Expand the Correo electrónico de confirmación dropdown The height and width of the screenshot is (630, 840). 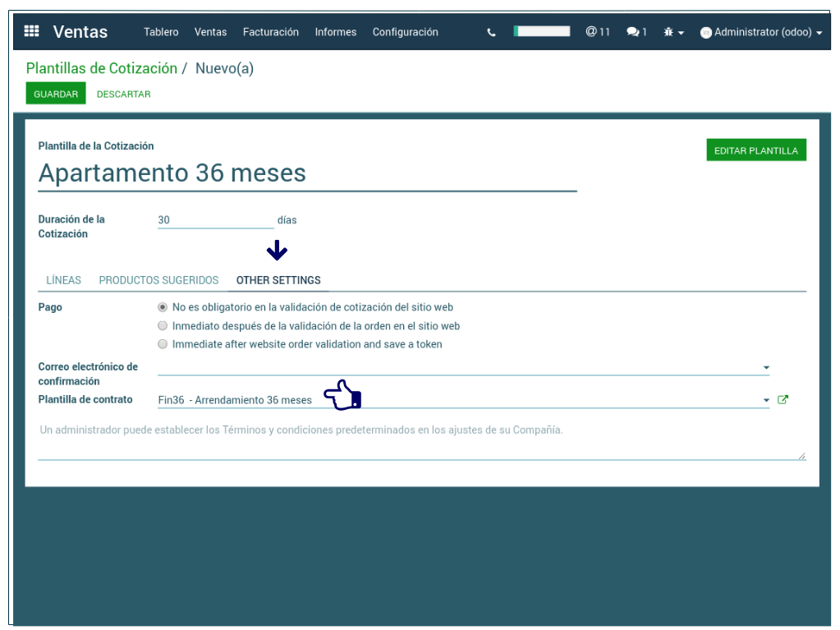click(765, 367)
